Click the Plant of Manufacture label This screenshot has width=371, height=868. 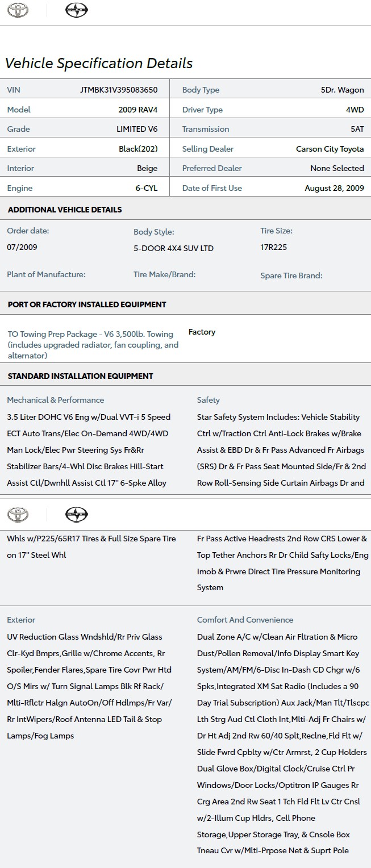point(46,274)
